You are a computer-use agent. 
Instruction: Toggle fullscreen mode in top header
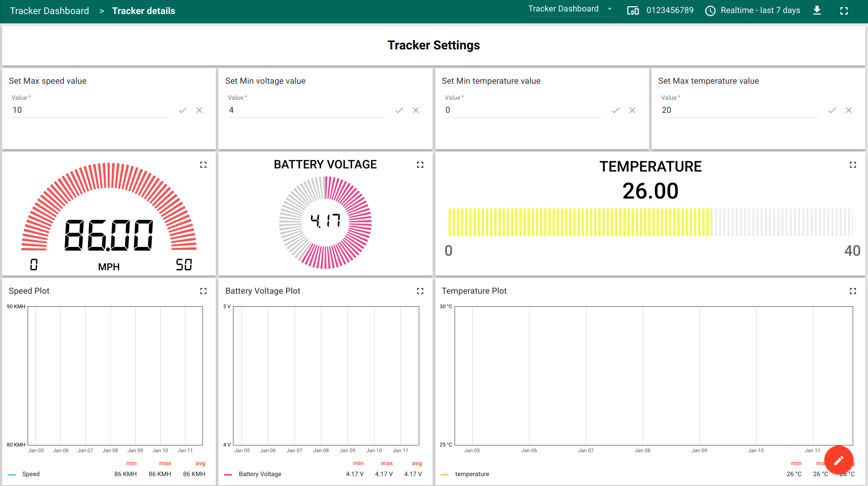844,11
